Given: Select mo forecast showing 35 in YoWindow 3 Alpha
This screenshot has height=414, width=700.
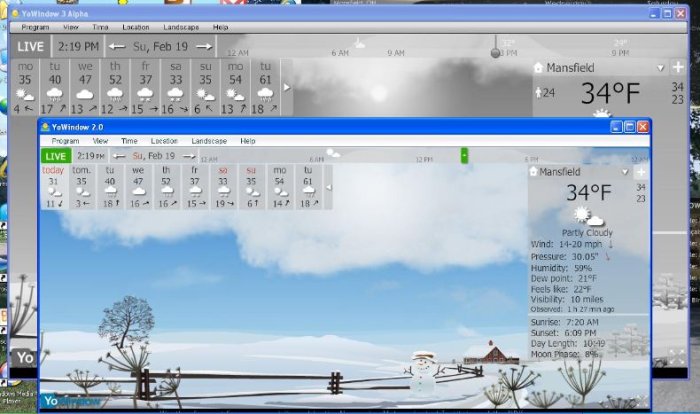Looking at the screenshot, I should (x=25, y=88).
